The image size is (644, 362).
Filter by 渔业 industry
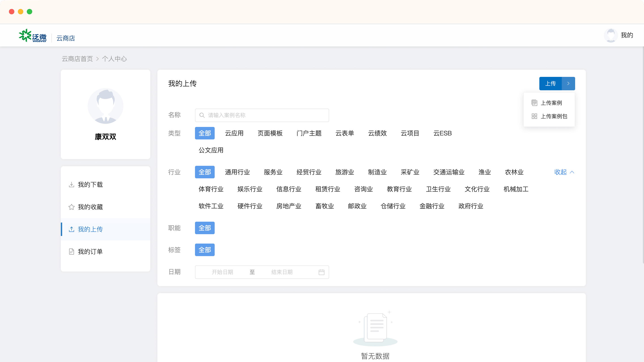point(485,172)
